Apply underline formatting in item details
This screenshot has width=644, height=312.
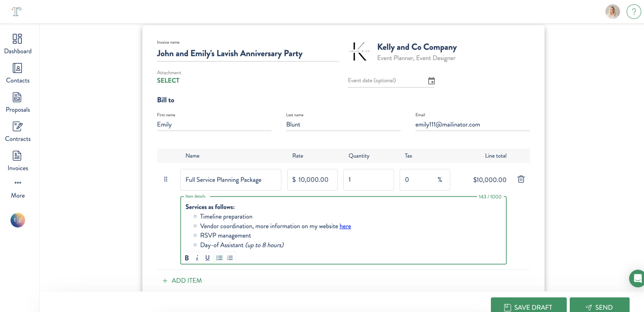click(207, 258)
